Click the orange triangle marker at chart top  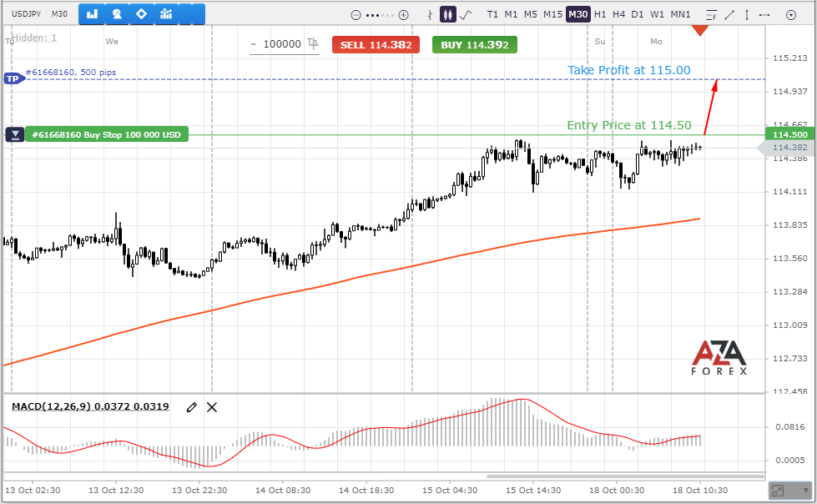pos(700,31)
